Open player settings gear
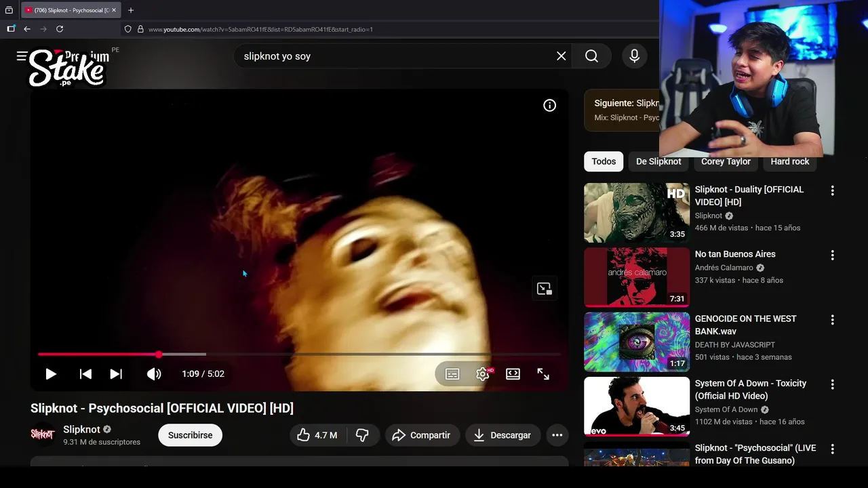Screen dimensions: 868x488 click(x=483, y=374)
